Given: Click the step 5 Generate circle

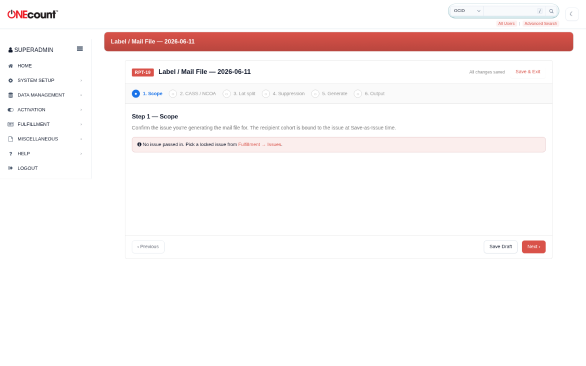Looking at the screenshot, I should tap(315, 93).
